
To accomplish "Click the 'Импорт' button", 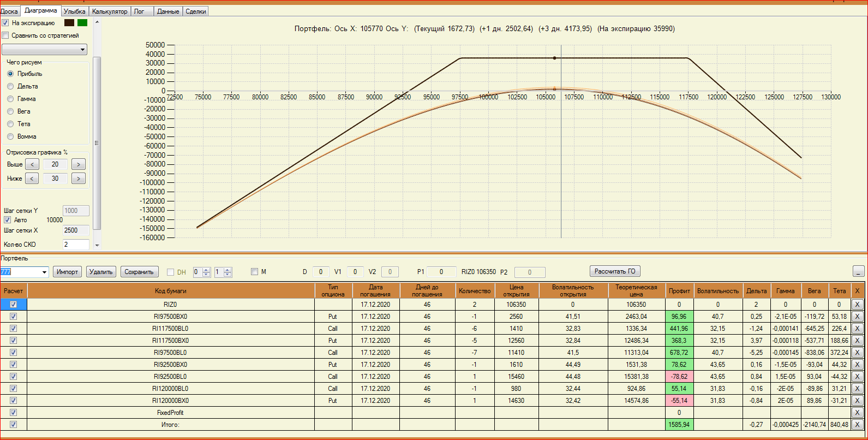I will 68,272.
